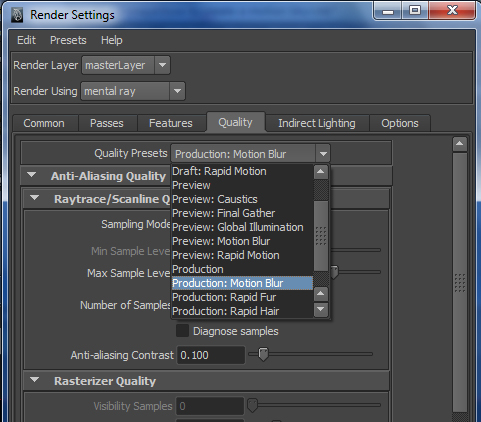Open the Render Layer masterLayer dropdown

pyautogui.click(x=162, y=65)
